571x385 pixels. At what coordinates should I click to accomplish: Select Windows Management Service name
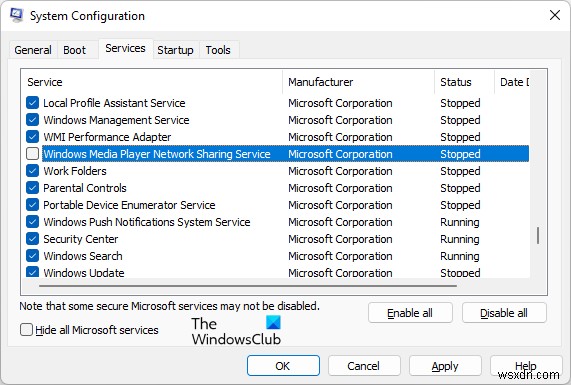tap(117, 120)
